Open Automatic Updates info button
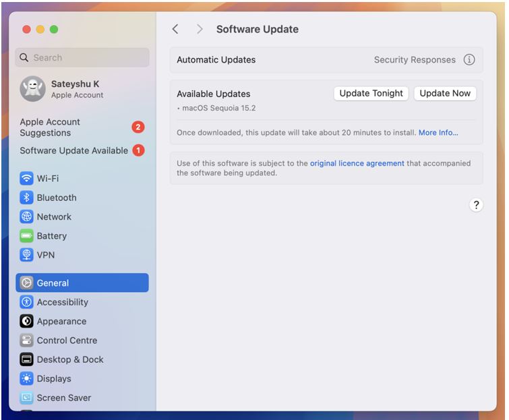Screen dimensions: 509x420 click(469, 59)
